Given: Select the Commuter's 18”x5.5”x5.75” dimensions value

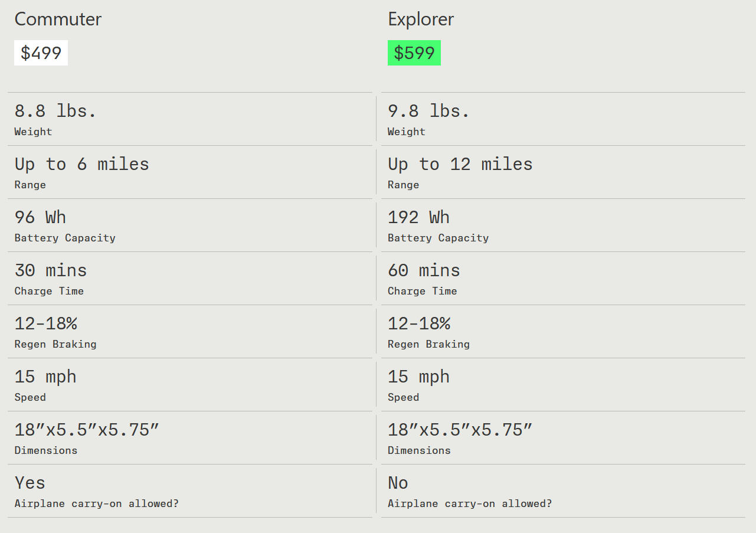Looking at the screenshot, I should [87, 430].
